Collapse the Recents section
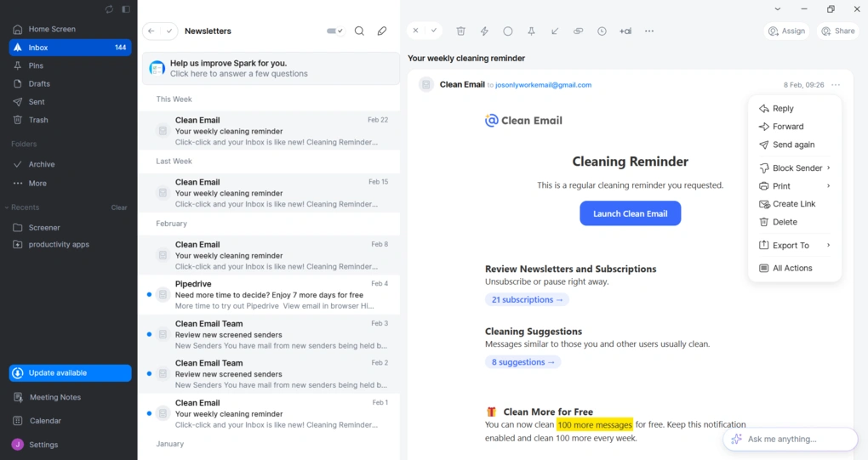Image resolution: width=868 pixels, height=460 pixels. point(7,207)
